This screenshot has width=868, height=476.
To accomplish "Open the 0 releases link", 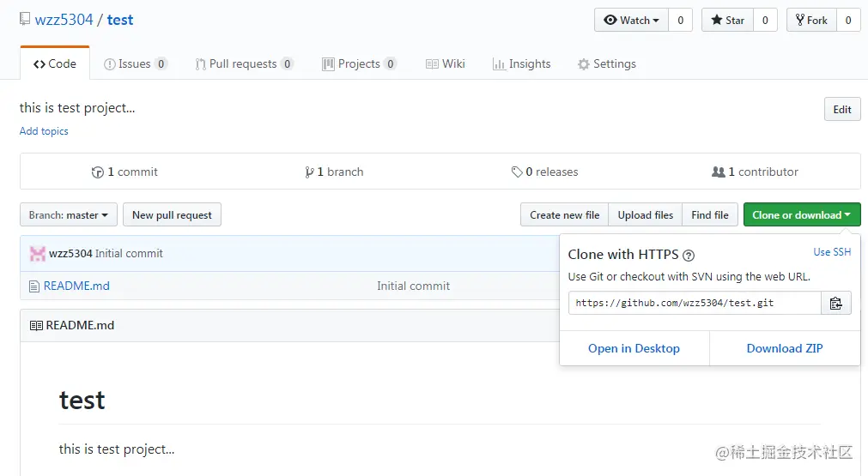I will coord(544,172).
